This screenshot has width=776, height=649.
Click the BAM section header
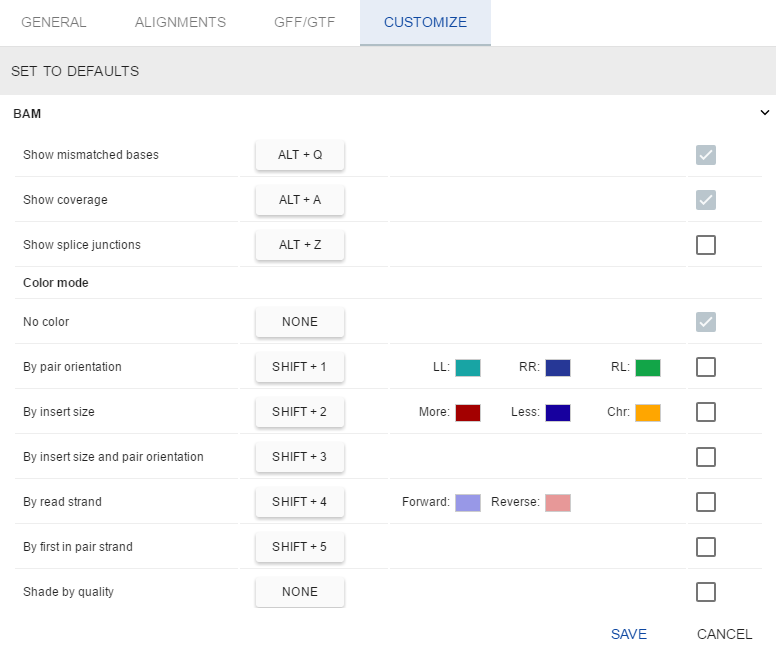388,113
